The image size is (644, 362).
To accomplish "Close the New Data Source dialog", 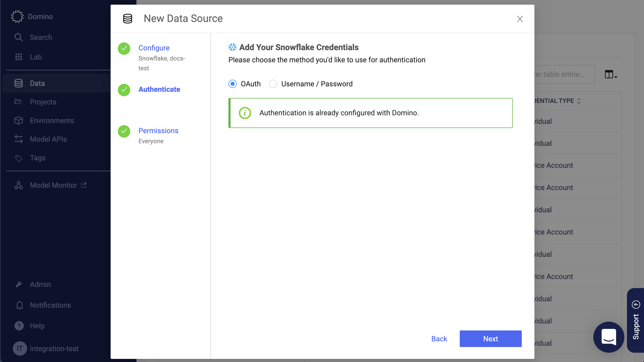I will 520,19.
